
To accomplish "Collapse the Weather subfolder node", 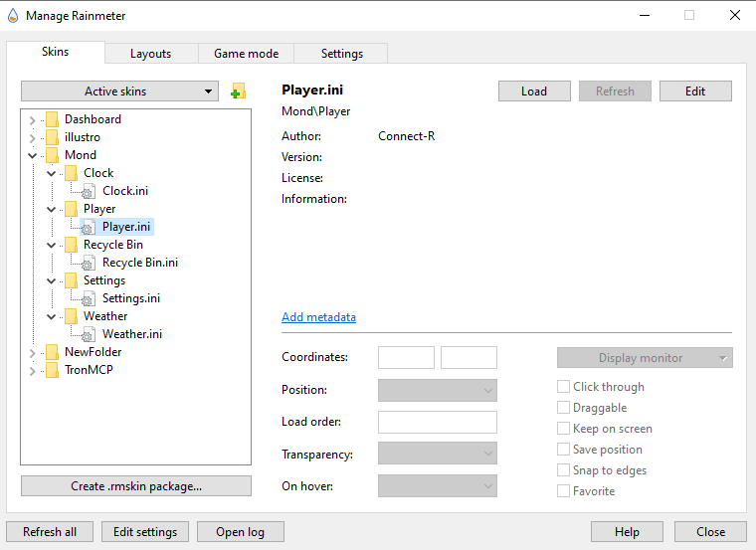I will [x=51, y=316].
